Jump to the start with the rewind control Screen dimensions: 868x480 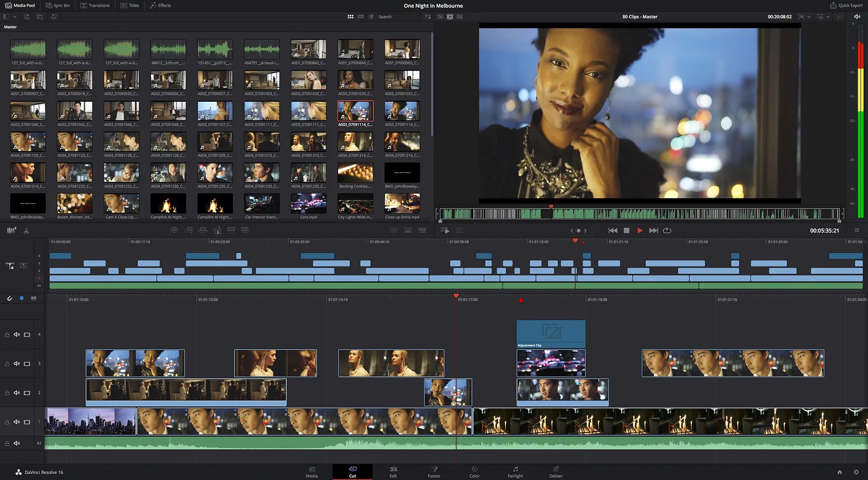coord(613,231)
